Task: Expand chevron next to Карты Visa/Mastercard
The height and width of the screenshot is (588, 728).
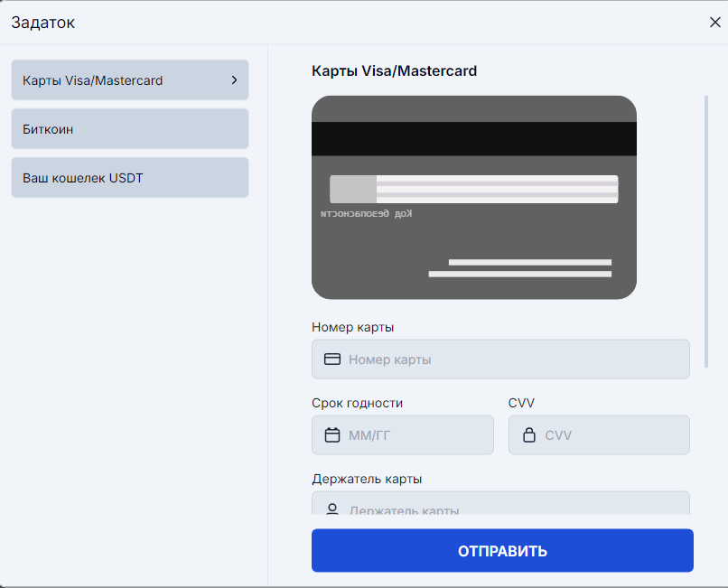Action: 235,79
